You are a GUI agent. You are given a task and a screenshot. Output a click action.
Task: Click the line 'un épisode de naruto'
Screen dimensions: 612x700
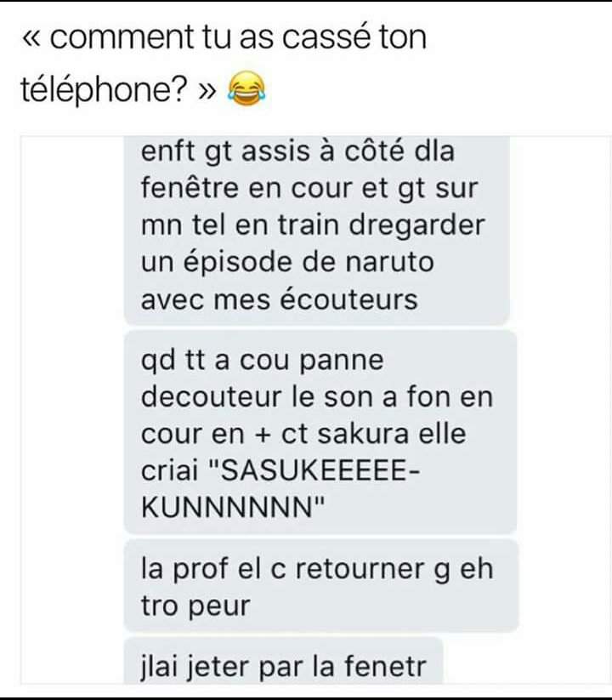287,262
